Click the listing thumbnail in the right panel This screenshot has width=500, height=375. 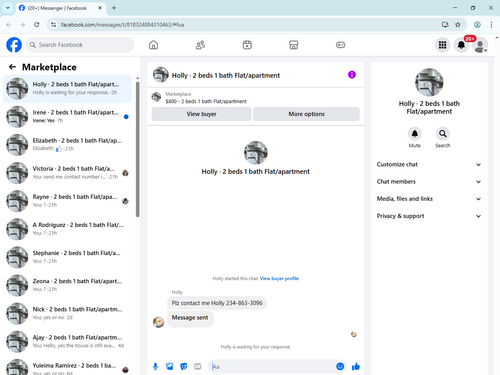(x=429, y=82)
